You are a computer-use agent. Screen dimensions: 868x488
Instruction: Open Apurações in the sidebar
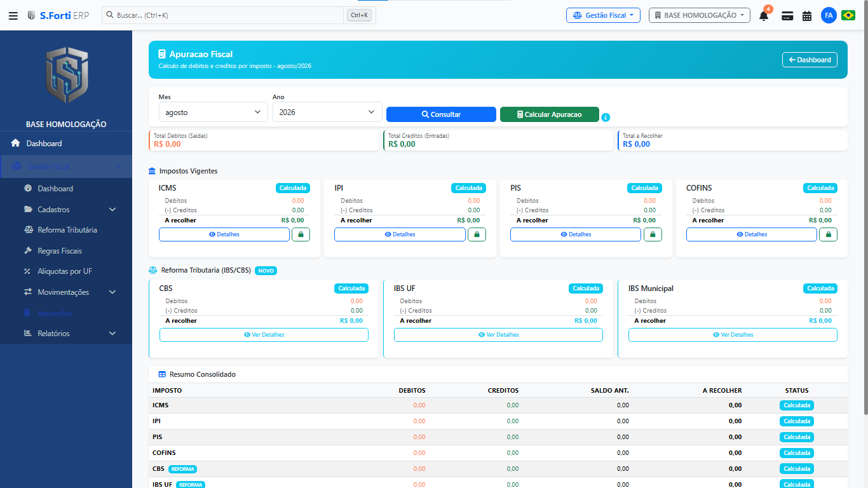(x=66, y=313)
